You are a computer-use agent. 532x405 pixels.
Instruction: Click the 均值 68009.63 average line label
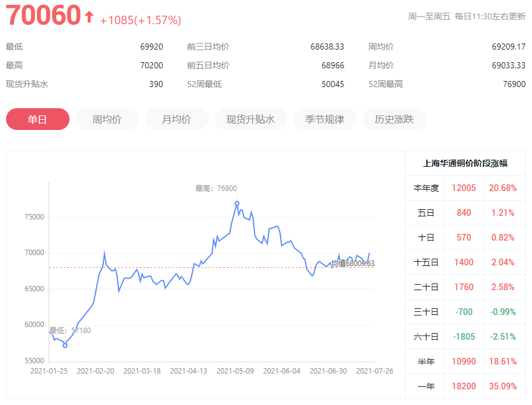353,263
